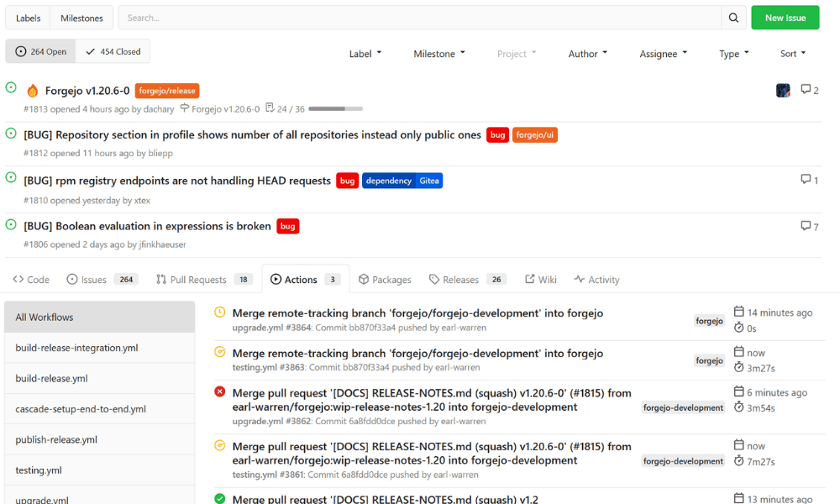
Task: Open the Activity tab
Action: tap(596, 280)
